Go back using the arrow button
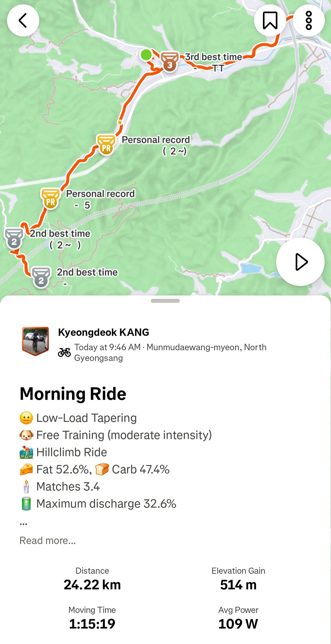Screen dimensions: 331x644 pyautogui.click(x=23, y=21)
